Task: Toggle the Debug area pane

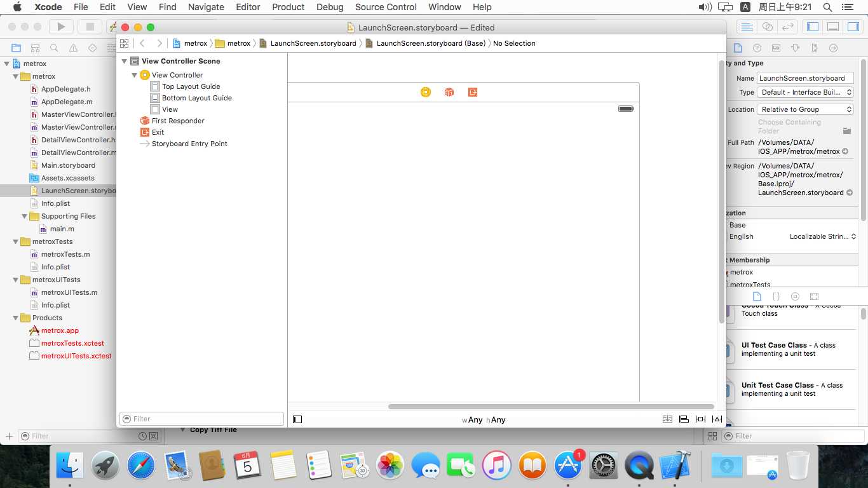Action: pyautogui.click(x=833, y=27)
